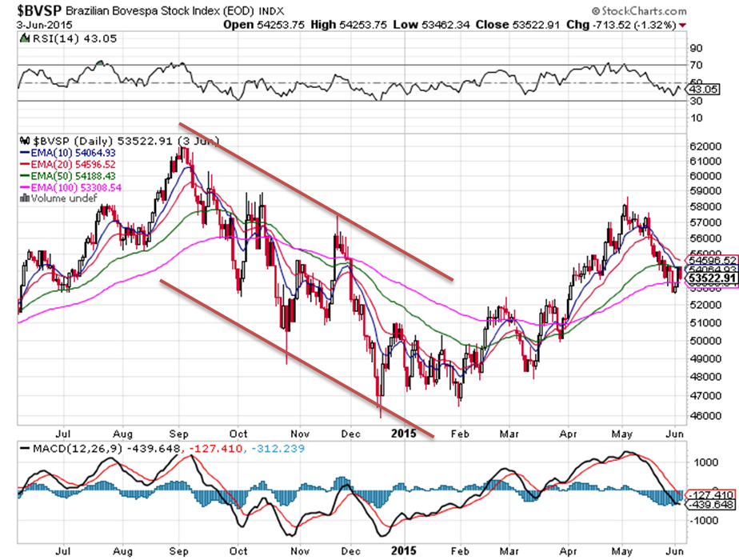Click the blue EMA(10) legend line marker
739x560 pixels.
(22, 153)
